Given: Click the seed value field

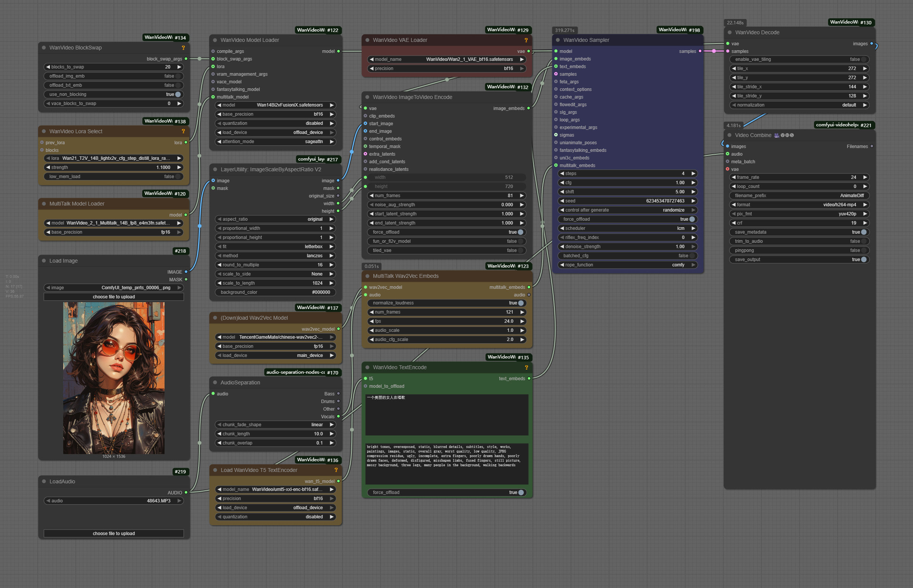Looking at the screenshot, I should pos(628,201).
